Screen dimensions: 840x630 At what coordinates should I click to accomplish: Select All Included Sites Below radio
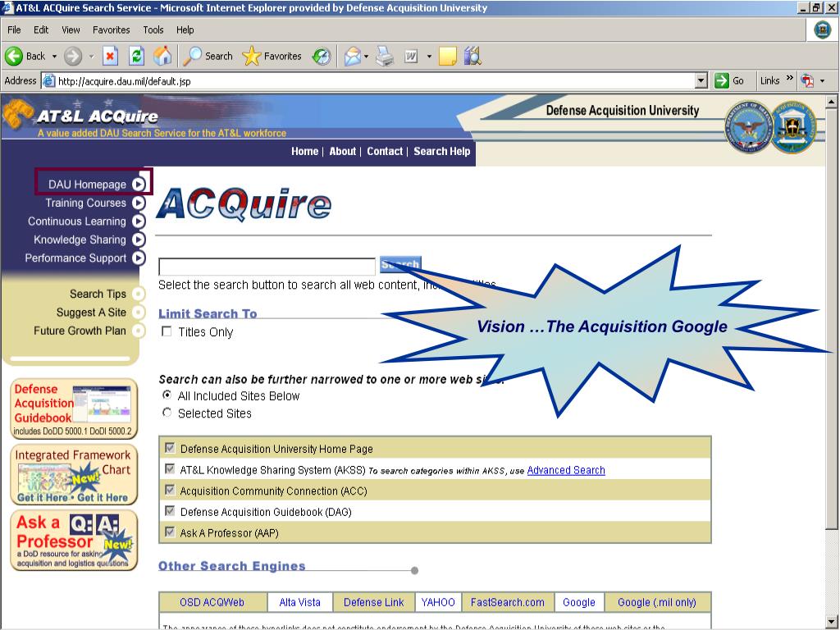pos(167,395)
